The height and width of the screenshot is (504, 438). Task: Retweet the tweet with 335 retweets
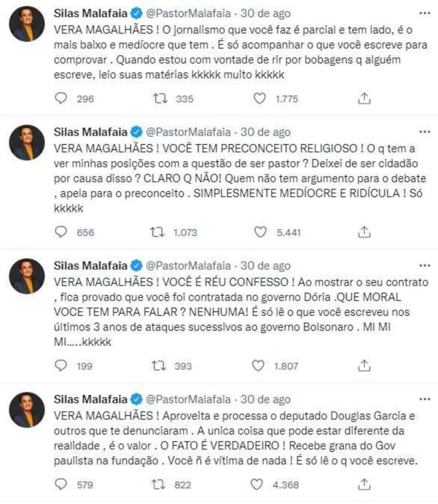(159, 99)
